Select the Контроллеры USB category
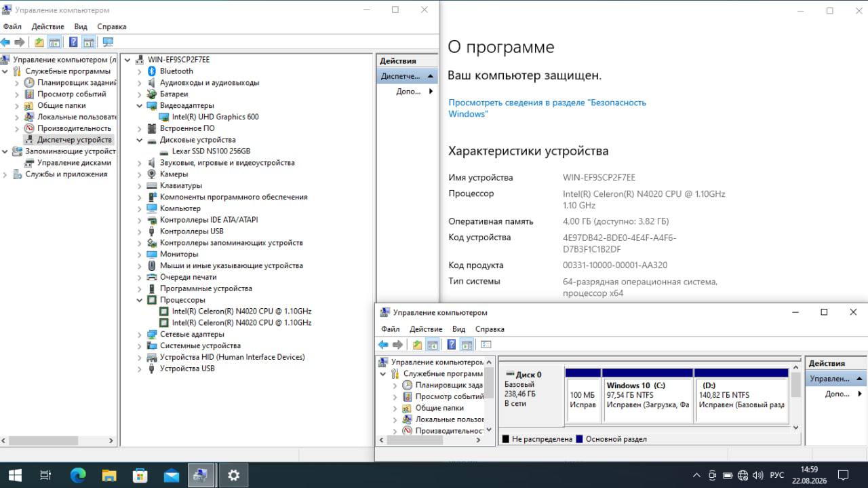This screenshot has height=488, width=868. (x=192, y=231)
